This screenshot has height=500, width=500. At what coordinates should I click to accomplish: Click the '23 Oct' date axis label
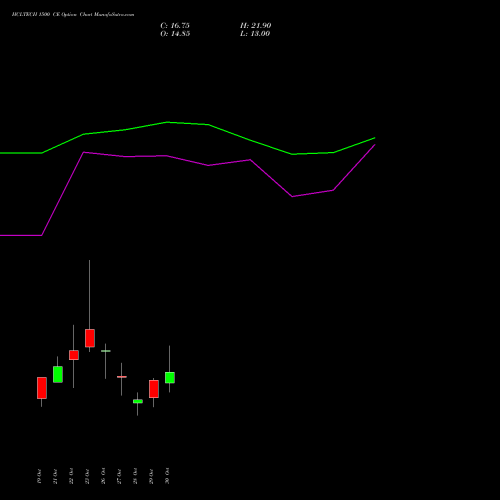click(87, 476)
